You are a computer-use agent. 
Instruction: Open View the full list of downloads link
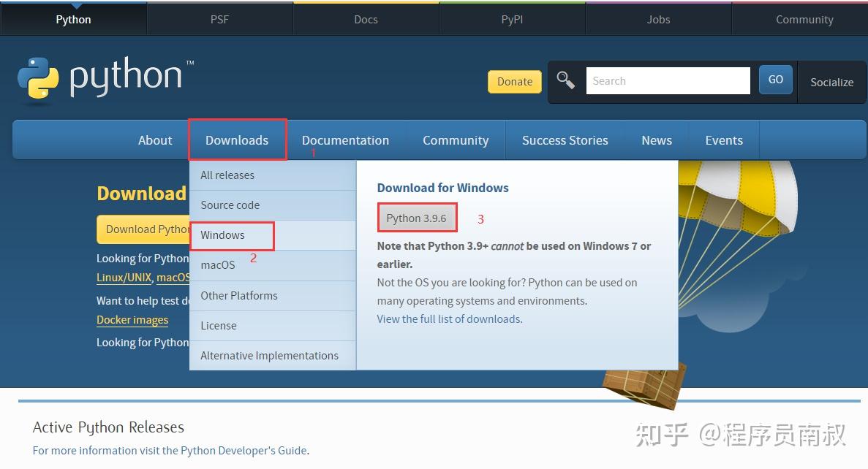449,319
